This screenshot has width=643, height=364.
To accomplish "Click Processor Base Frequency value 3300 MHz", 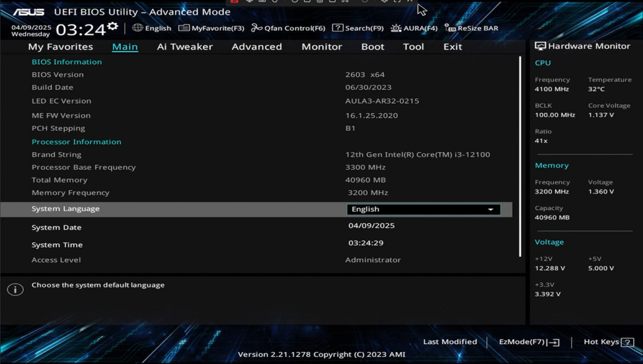I will click(x=365, y=167).
